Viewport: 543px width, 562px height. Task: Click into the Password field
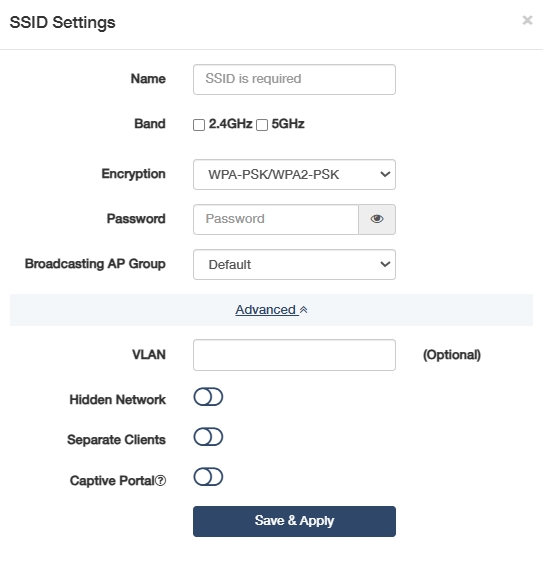tap(276, 219)
